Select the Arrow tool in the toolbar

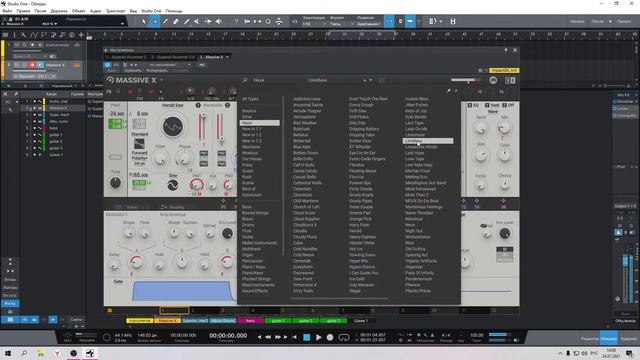(x=144, y=21)
